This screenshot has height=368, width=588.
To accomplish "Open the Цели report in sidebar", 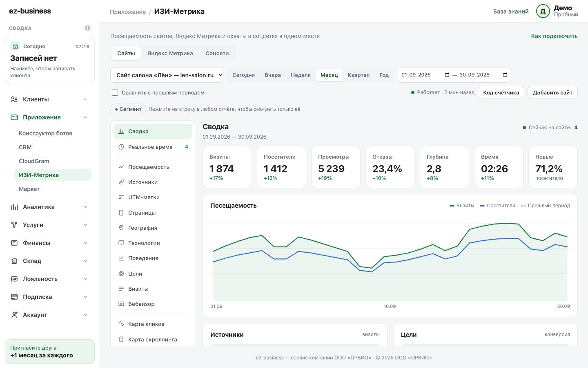I will 153,274.
